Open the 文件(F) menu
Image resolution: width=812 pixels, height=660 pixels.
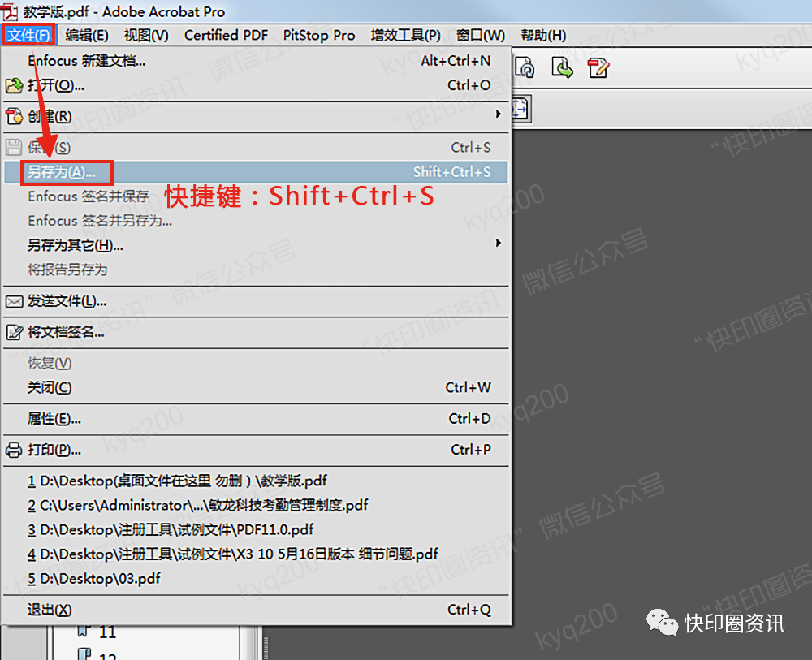[x=28, y=35]
